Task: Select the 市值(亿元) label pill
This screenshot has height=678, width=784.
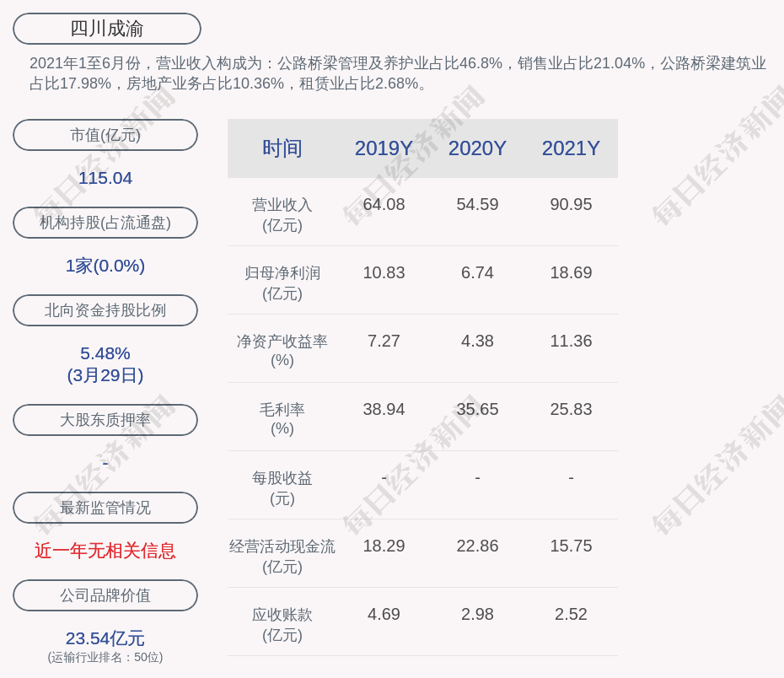Action: point(105,135)
